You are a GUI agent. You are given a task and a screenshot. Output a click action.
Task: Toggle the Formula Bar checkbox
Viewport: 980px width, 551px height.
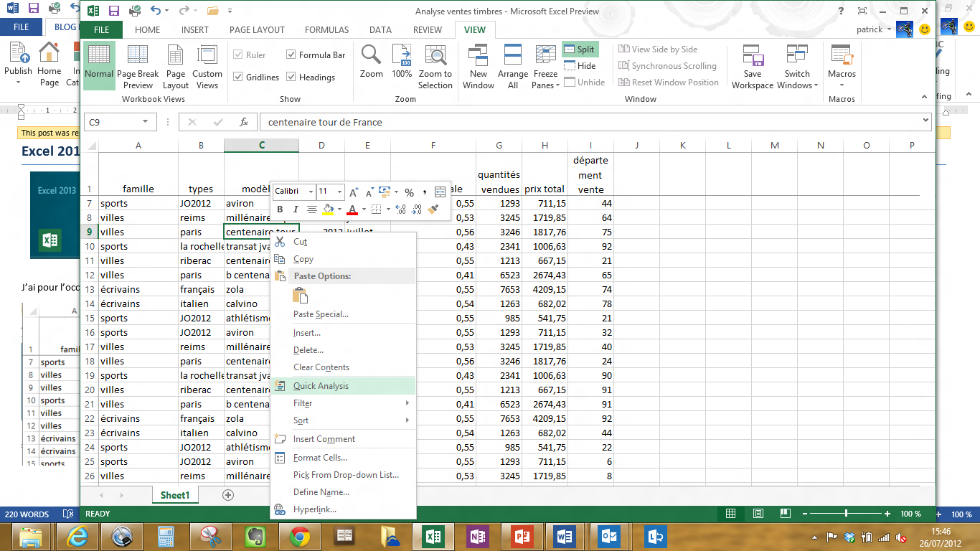click(291, 55)
